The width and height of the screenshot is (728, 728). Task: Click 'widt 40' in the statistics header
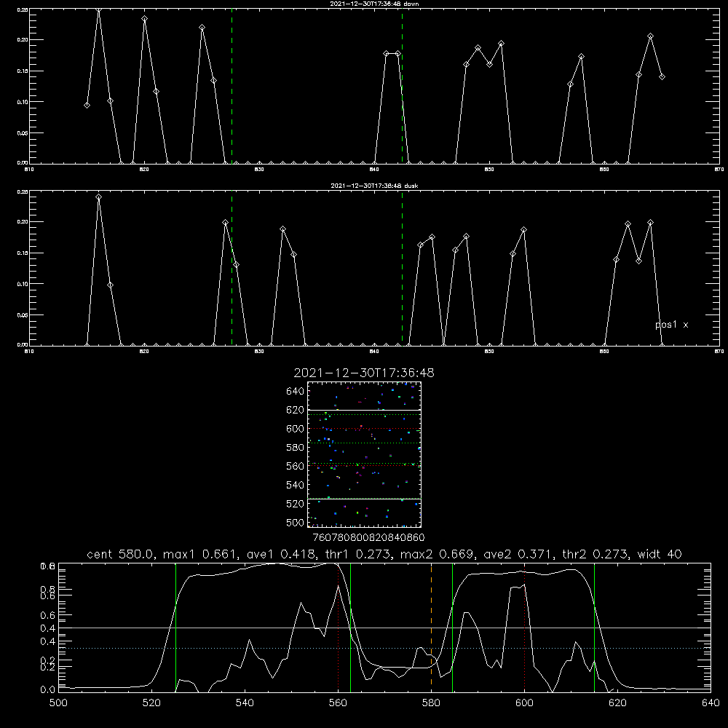point(660,554)
